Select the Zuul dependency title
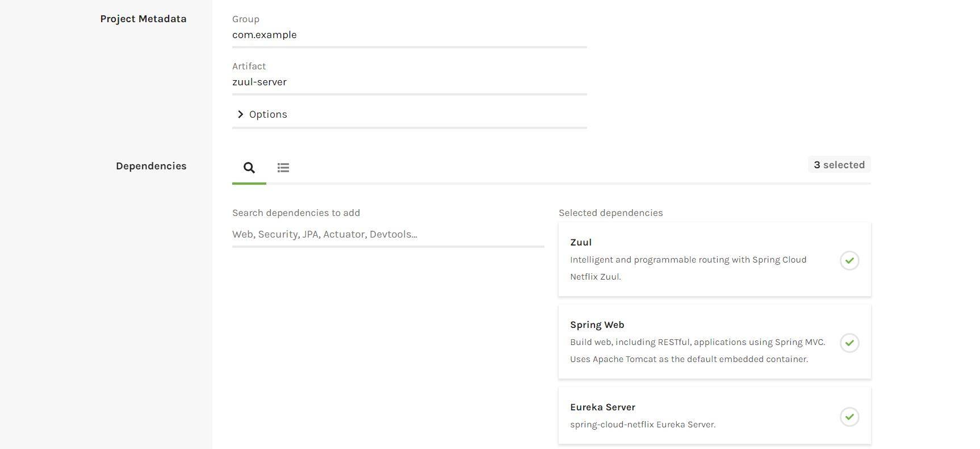The height and width of the screenshot is (449, 980). point(581,242)
